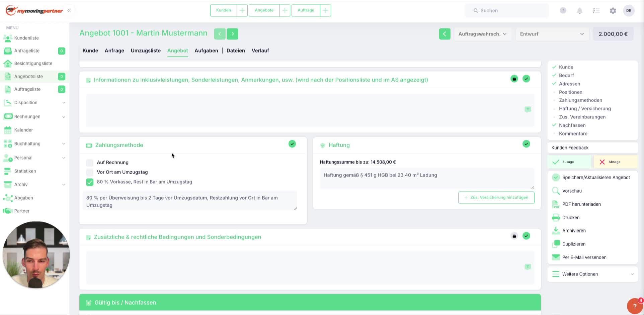Open the help question mark icon in header
The width and height of the screenshot is (644, 315).
tap(563, 10)
